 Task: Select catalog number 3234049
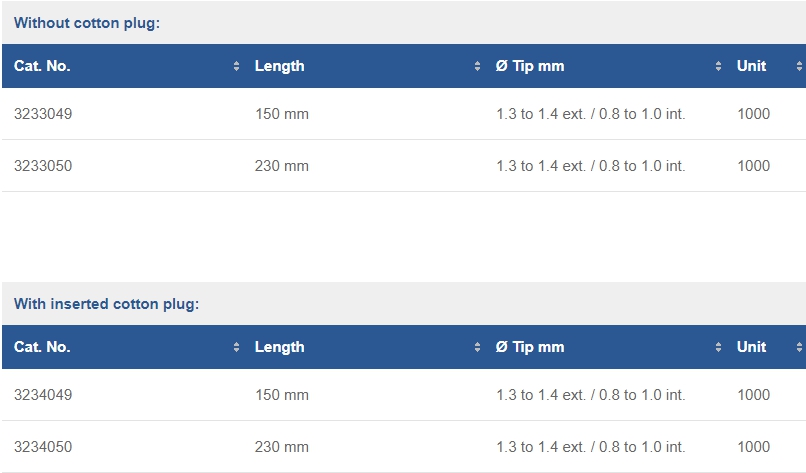[43, 395]
